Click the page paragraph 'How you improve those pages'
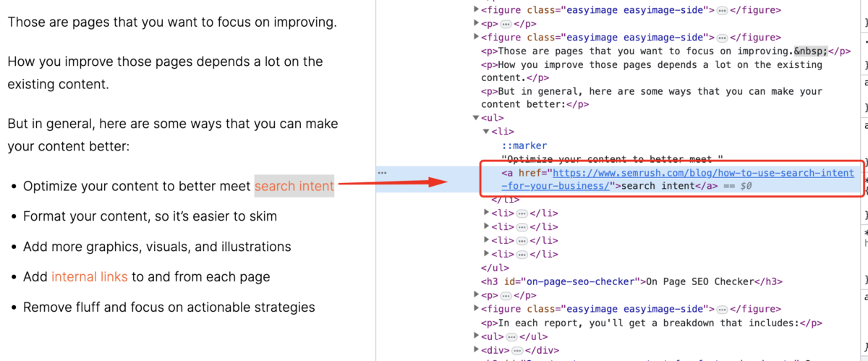This screenshot has height=361, width=868. tap(165, 73)
